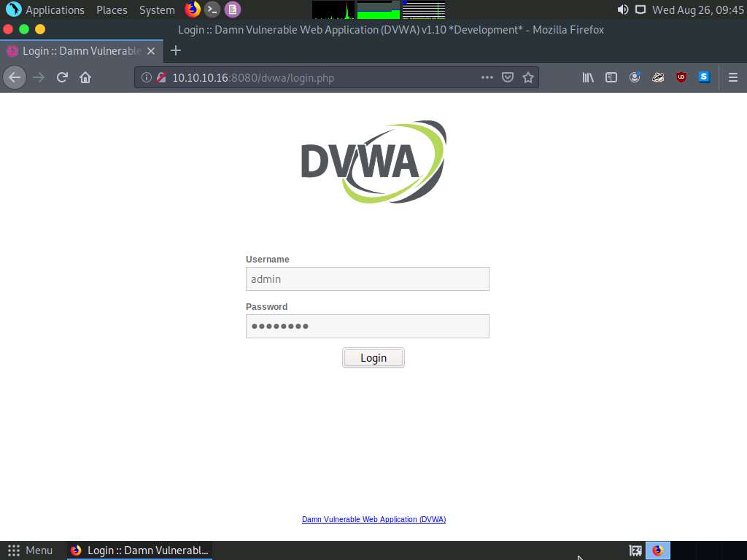The width and height of the screenshot is (747, 560).
Task: View site information via the info icon
Action: (x=147, y=77)
